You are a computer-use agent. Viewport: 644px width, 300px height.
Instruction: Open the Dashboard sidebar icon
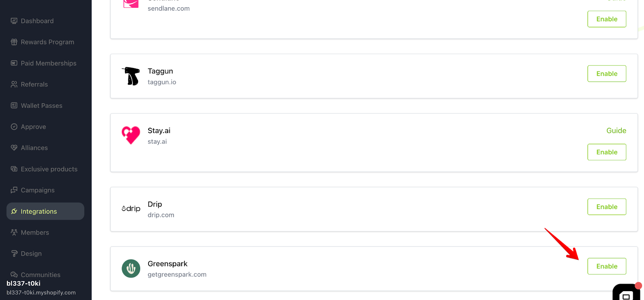[x=14, y=21]
